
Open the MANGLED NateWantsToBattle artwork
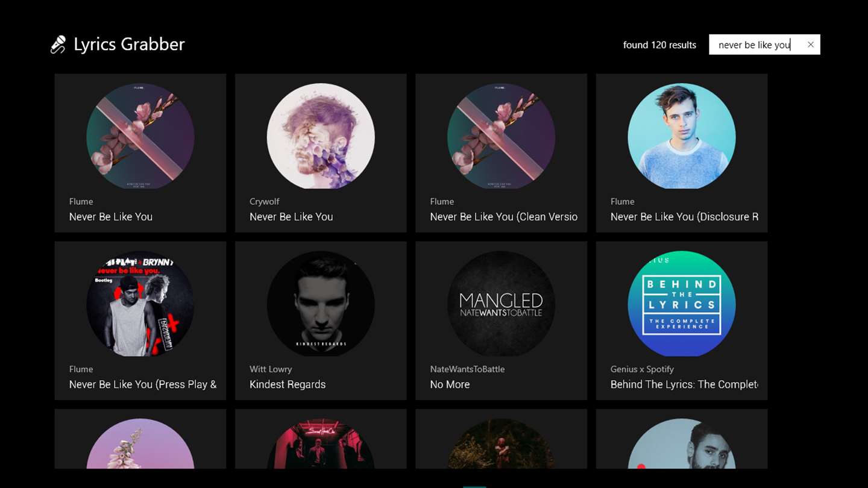click(x=501, y=304)
